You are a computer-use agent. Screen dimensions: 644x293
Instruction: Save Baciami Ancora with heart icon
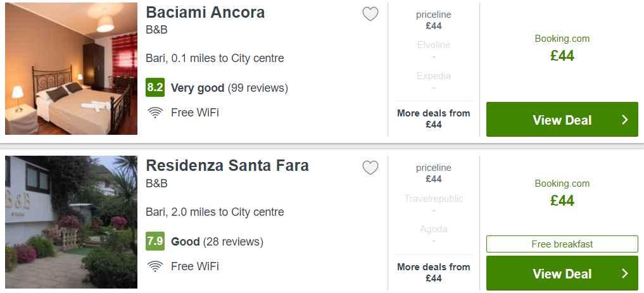[370, 14]
